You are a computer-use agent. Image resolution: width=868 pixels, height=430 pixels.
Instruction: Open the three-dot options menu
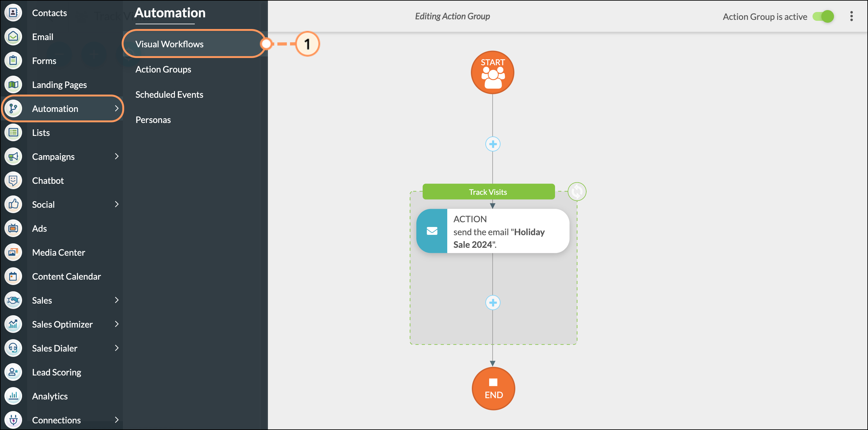pos(851,16)
